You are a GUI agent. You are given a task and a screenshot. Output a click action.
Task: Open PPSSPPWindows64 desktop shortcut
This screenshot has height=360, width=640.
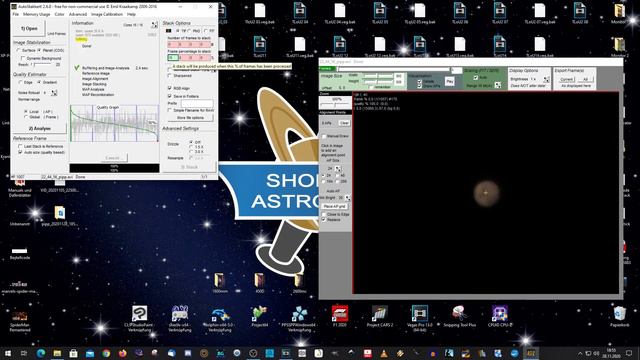point(299,318)
